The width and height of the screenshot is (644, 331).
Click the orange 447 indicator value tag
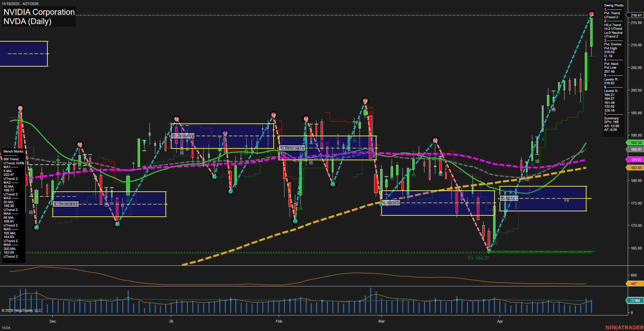(x=634, y=284)
